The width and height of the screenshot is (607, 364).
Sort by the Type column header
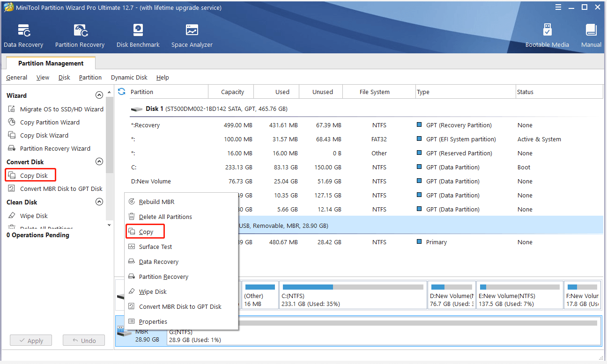pos(466,92)
